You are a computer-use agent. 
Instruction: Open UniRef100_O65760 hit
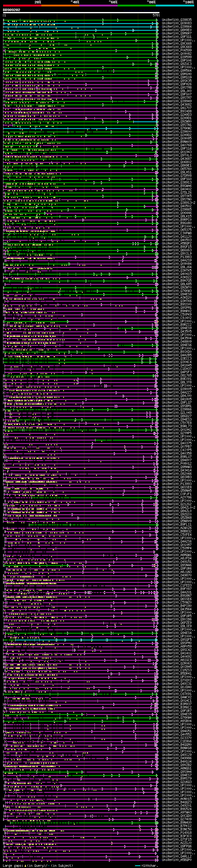click(177, 169)
